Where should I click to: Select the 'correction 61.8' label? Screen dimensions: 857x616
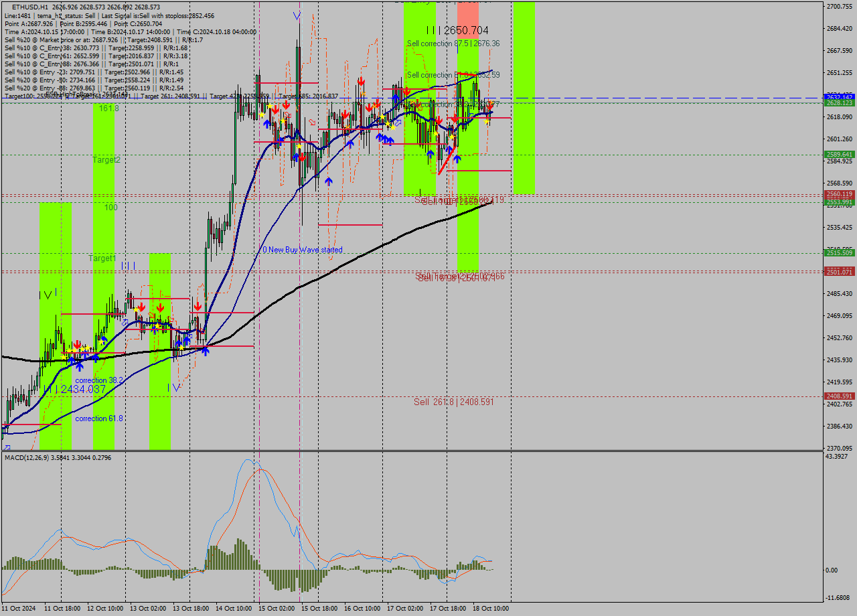click(x=99, y=418)
